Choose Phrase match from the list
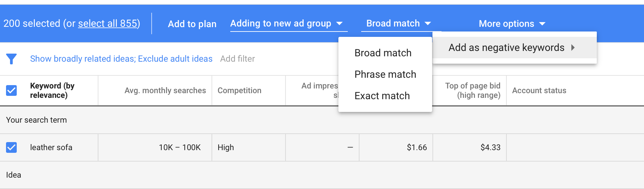Viewport: 644px width, 189px height. click(x=385, y=74)
